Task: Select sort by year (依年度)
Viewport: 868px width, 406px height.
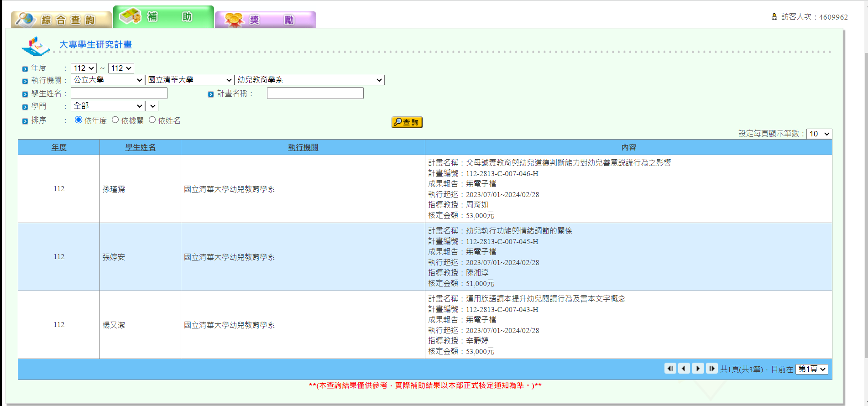Action: [78, 120]
